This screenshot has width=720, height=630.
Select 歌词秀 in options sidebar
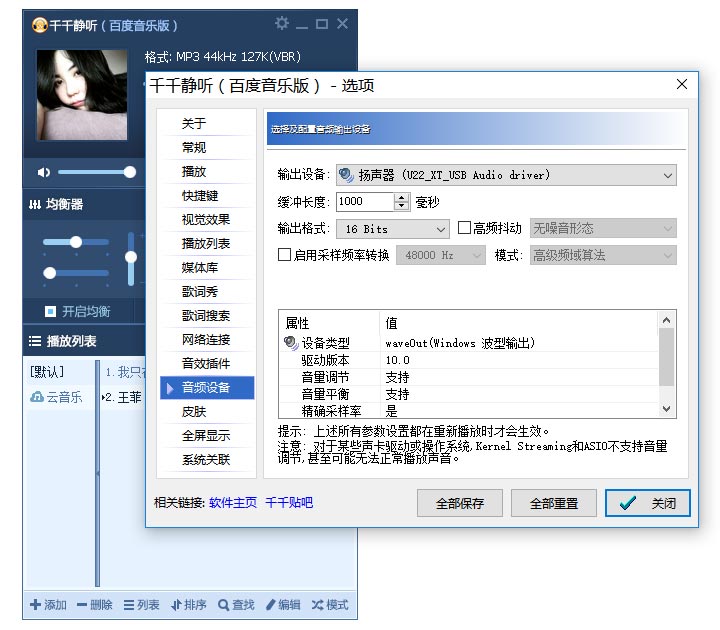tap(207, 292)
